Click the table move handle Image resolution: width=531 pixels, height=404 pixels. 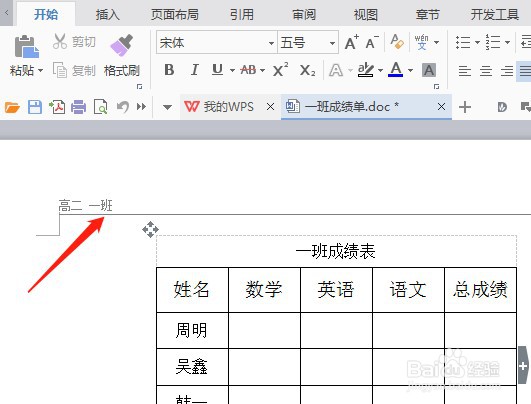click(x=150, y=230)
